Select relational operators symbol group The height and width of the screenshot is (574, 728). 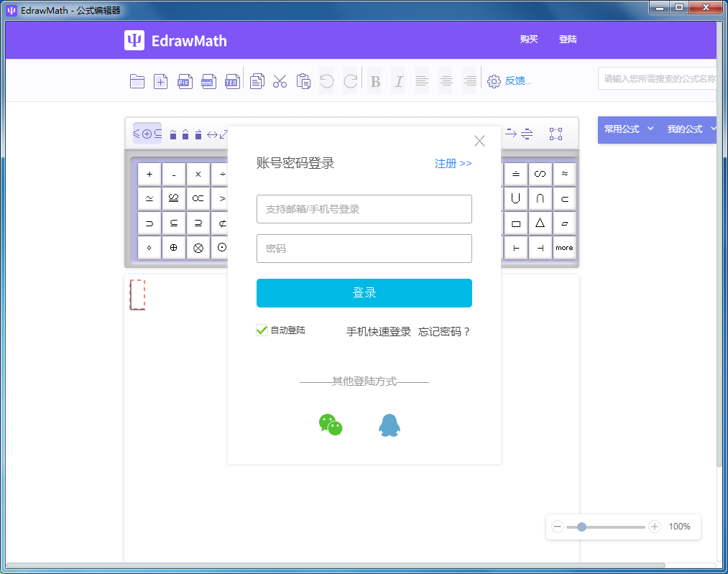147,134
